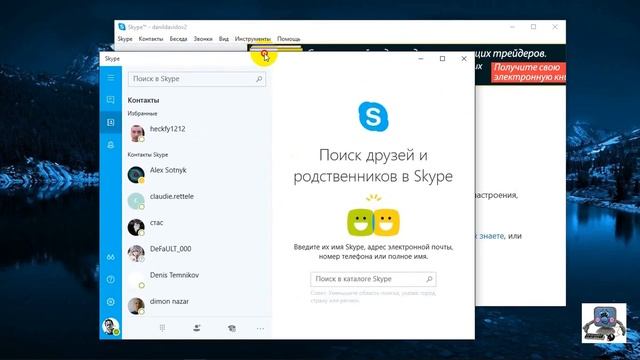The height and width of the screenshot is (360, 640).
Task: Click avatar of dimon nazar
Action: 136,306
